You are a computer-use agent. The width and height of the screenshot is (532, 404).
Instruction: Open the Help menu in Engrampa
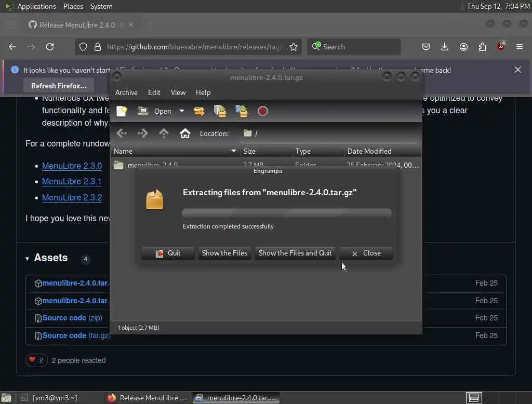[x=203, y=92]
